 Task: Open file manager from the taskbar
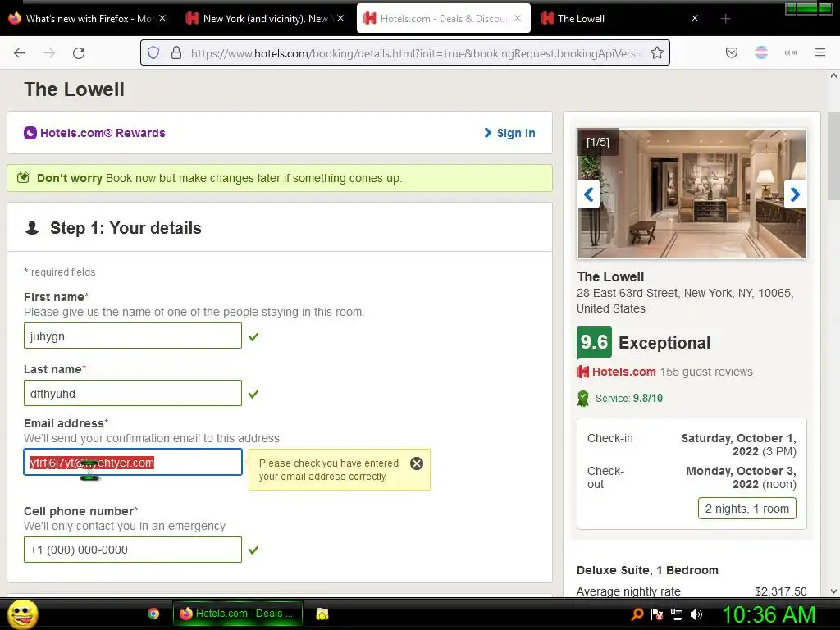(322, 614)
